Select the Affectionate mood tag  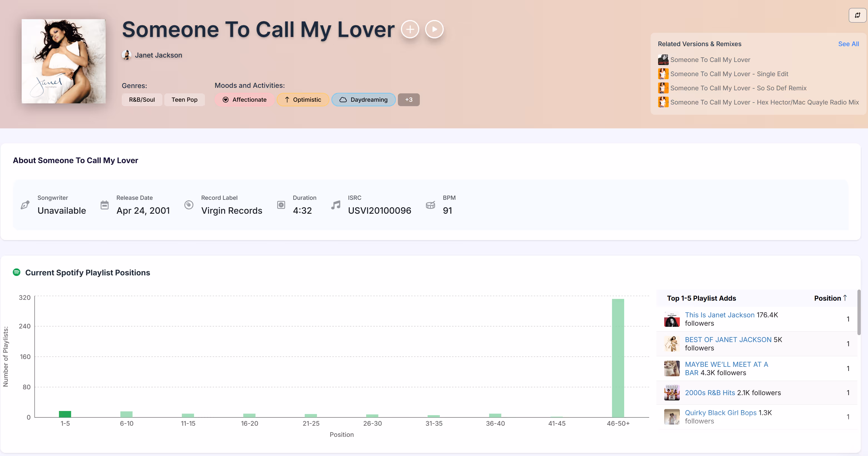(244, 100)
